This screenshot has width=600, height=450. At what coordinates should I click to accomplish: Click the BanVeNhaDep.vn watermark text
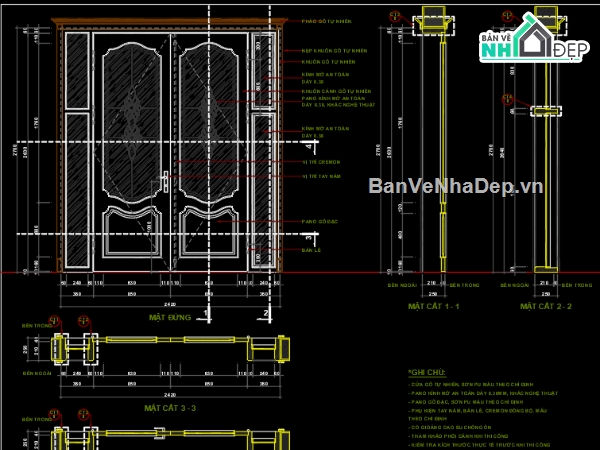[455, 186]
